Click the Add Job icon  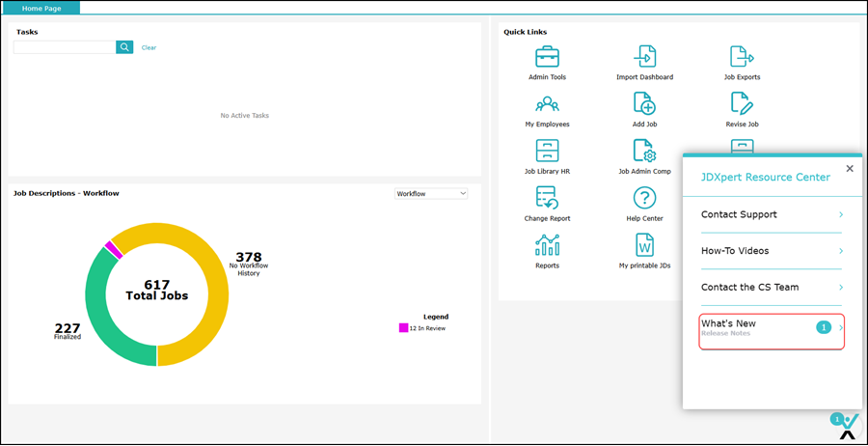644,104
